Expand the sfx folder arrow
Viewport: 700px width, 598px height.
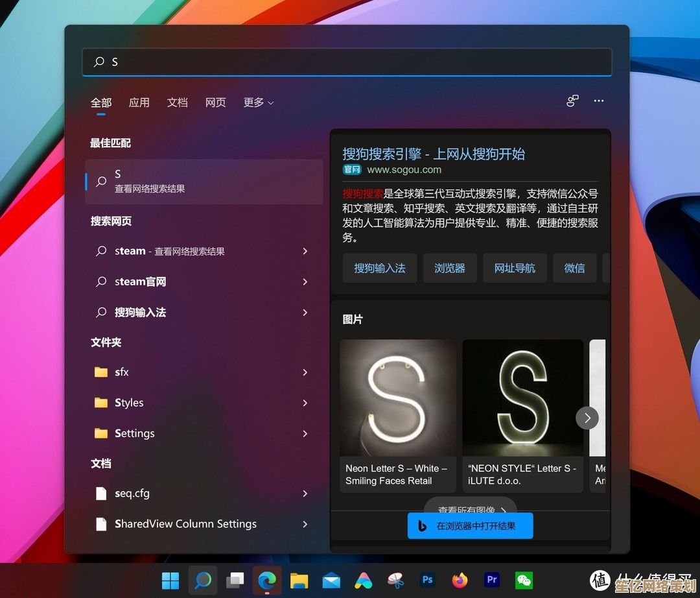click(305, 372)
